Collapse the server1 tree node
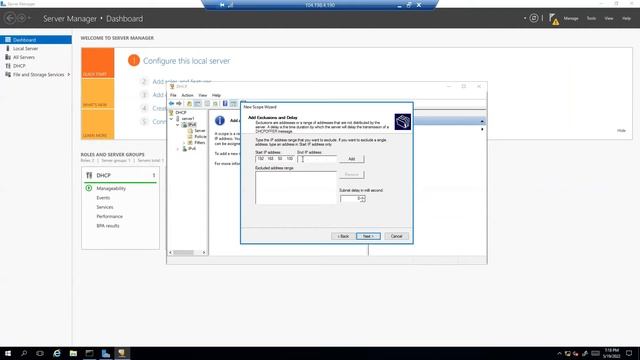This screenshot has width=640, height=360. pyautogui.click(x=172, y=119)
